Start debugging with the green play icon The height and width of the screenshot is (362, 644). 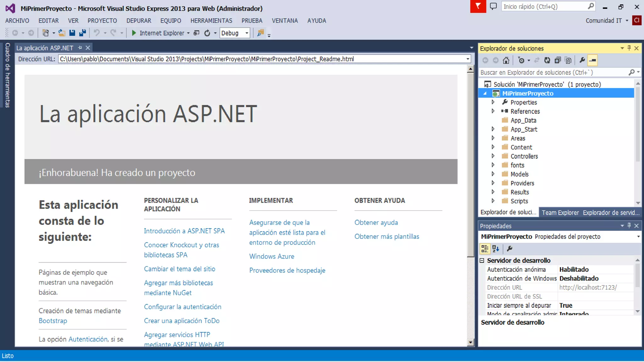coord(134,33)
